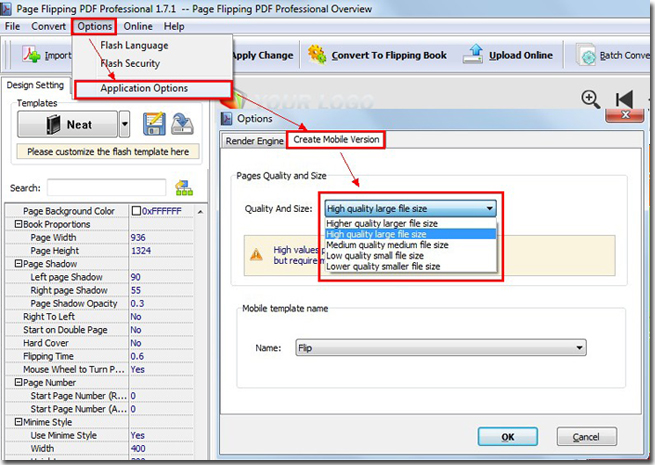Click the Apply Change button
Image resolution: width=655 pixels, height=465 pixels.
tap(262, 55)
